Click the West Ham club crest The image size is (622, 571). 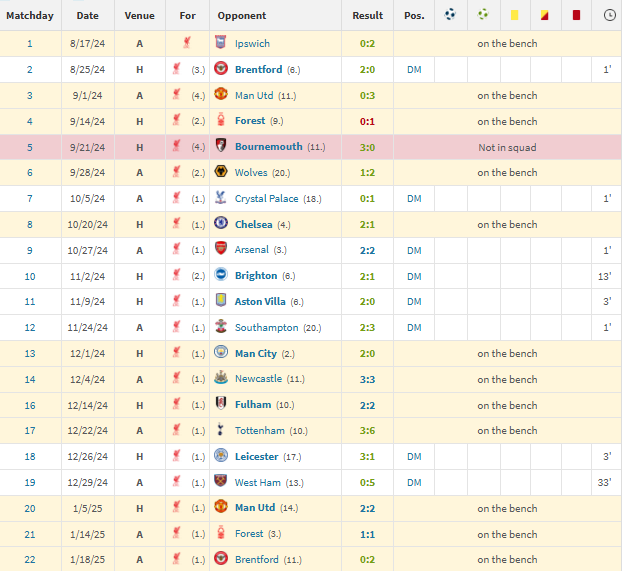point(221,481)
